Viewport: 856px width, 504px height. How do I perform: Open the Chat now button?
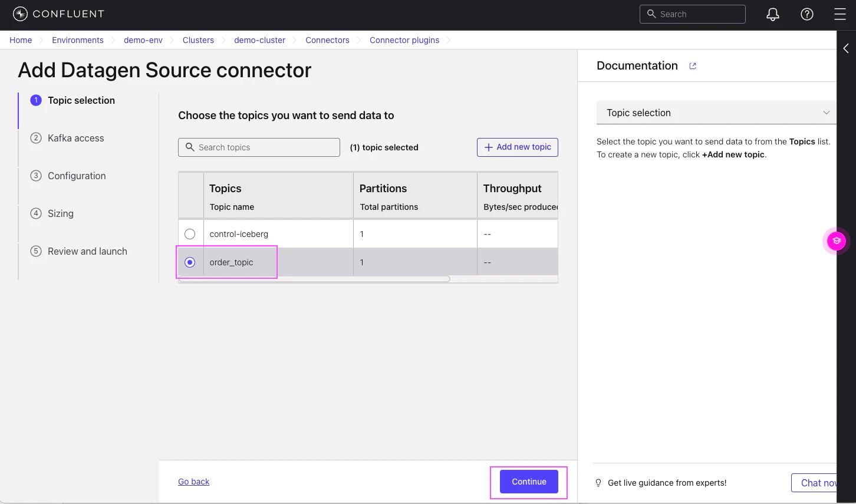(814, 483)
